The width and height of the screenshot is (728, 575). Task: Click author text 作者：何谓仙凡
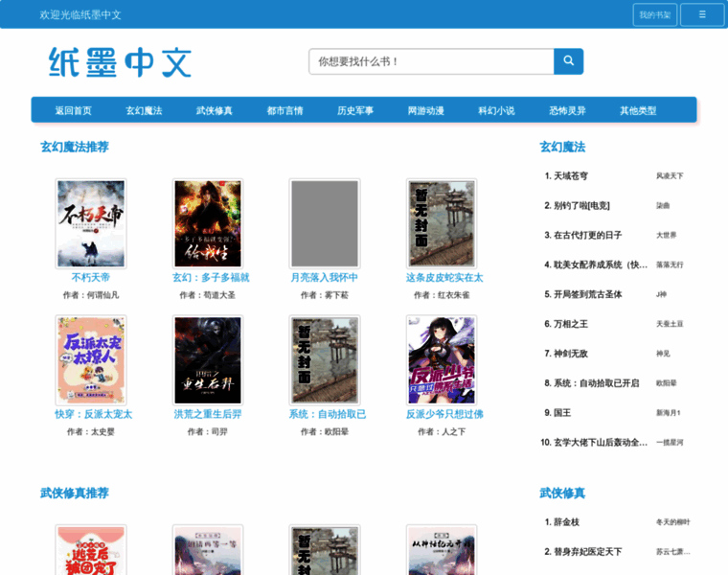[91, 295]
